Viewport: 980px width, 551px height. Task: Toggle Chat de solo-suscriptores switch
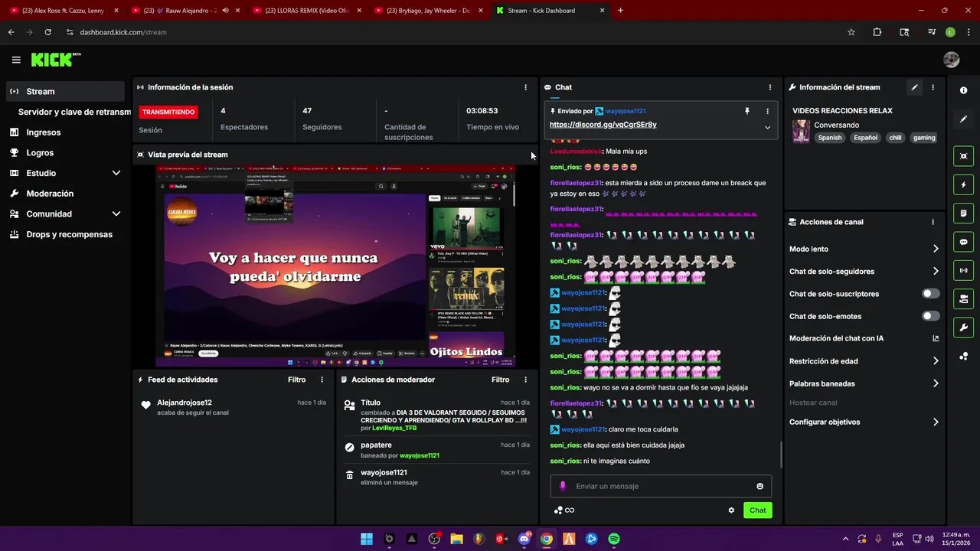click(x=930, y=294)
